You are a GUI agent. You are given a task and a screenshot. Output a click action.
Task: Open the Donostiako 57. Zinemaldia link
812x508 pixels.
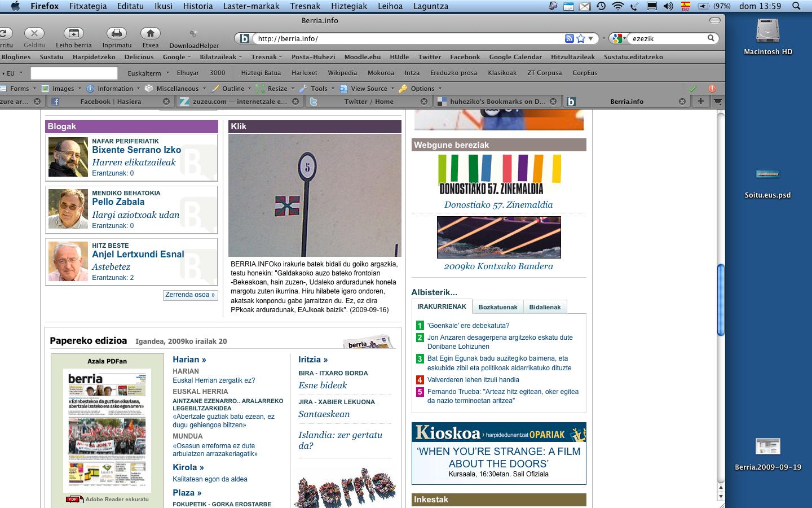tap(498, 205)
